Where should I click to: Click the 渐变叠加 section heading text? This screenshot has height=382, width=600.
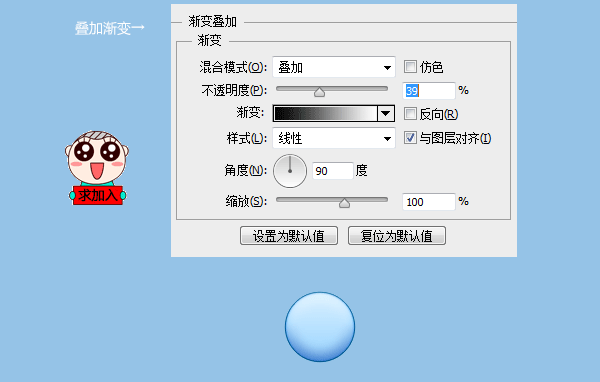tap(213, 21)
